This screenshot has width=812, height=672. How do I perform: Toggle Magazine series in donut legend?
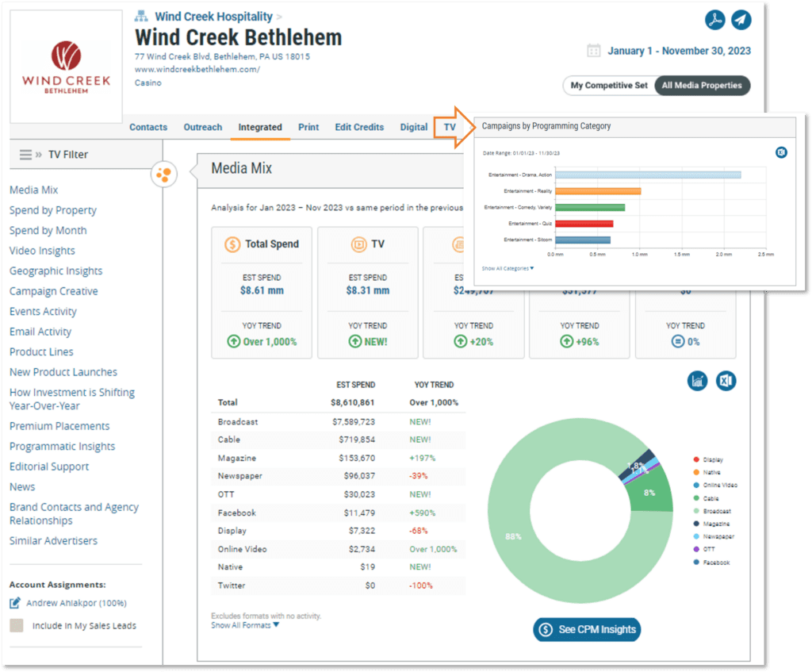[711, 524]
